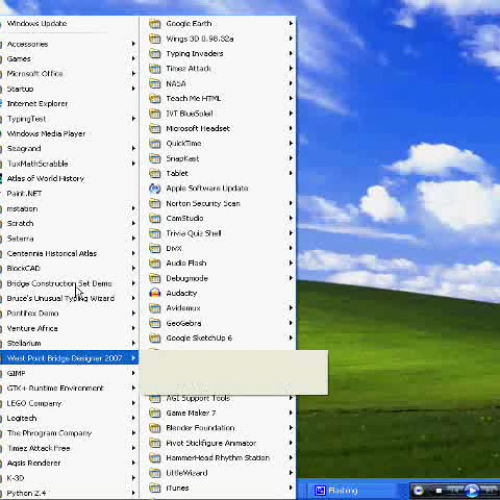Open Bruce's Unusual Typing Wizard entry
The width and height of the screenshot is (500, 500).
pyautogui.click(x=69, y=298)
